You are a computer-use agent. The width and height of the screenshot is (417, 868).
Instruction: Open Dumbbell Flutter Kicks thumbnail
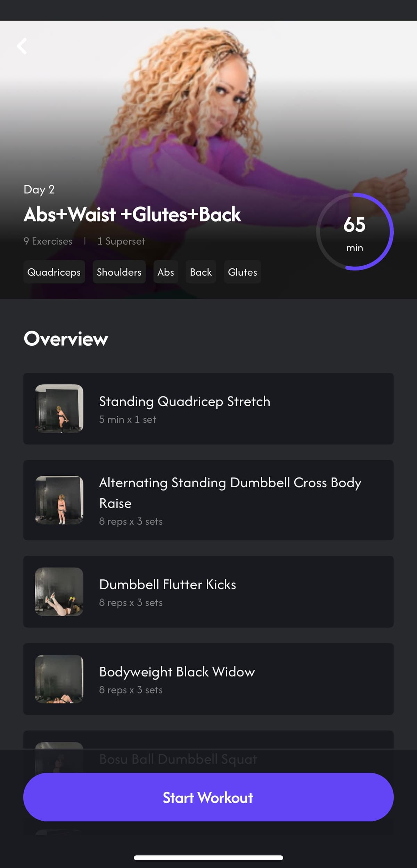pos(59,592)
